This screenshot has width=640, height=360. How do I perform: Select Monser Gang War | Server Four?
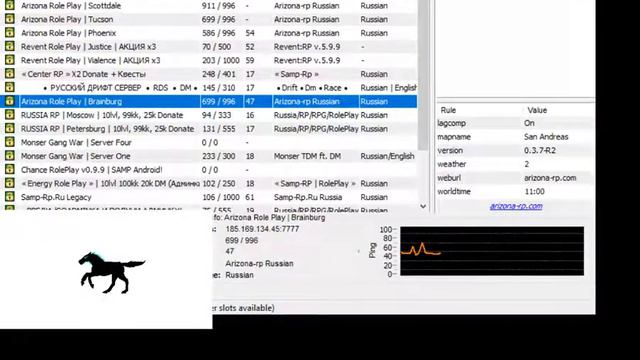[x=76, y=142]
